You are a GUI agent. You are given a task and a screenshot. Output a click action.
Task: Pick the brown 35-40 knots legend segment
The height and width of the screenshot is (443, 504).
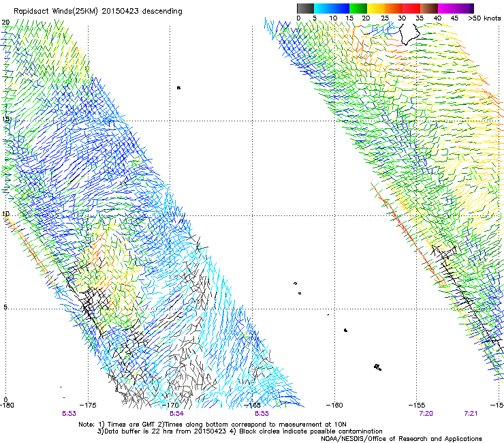click(429, 8)
